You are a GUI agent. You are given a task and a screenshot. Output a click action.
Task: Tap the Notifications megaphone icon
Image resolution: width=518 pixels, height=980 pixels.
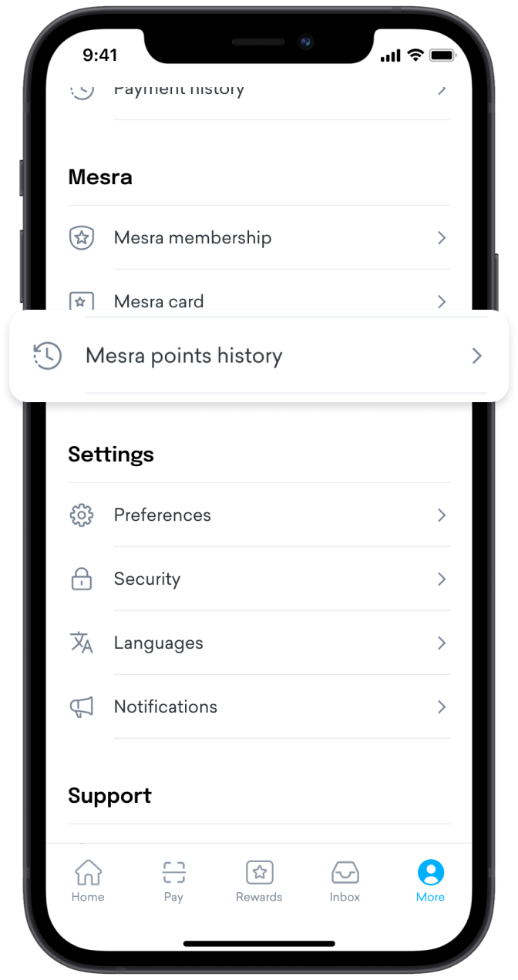(81, 706)
